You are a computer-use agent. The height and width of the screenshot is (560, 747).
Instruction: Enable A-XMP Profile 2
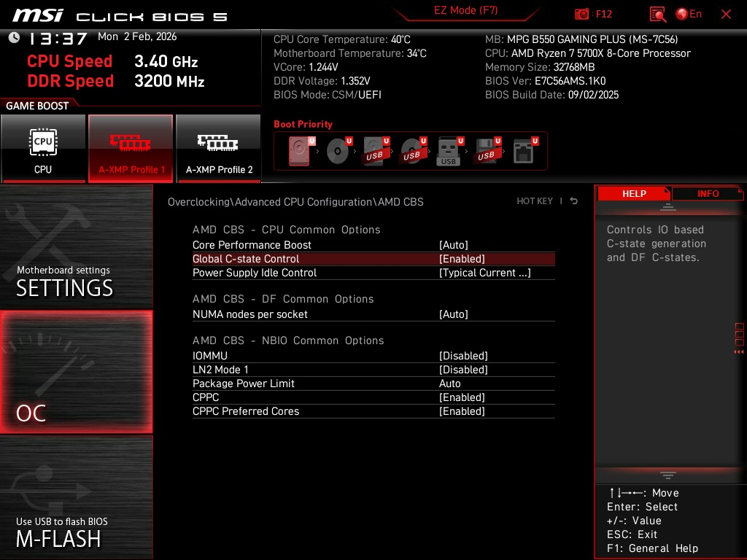218,148
